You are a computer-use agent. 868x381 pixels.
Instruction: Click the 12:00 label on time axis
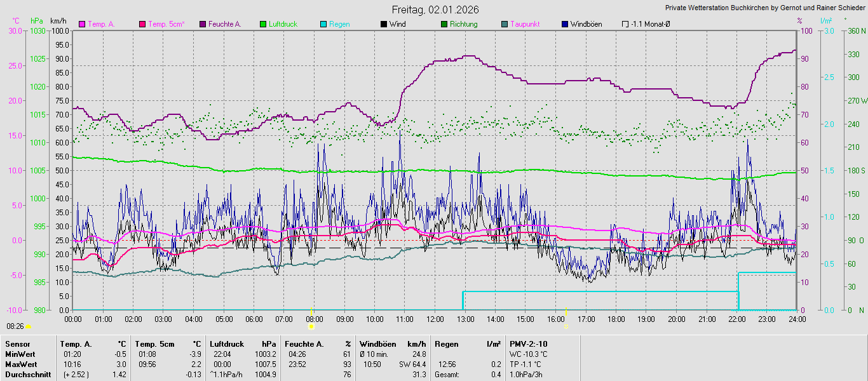coord(435,319)
